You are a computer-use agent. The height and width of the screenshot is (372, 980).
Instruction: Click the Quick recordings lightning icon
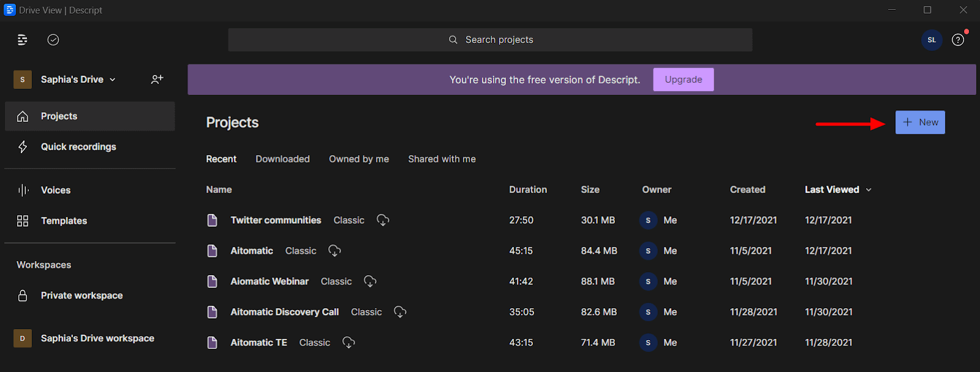click(23, 147)
